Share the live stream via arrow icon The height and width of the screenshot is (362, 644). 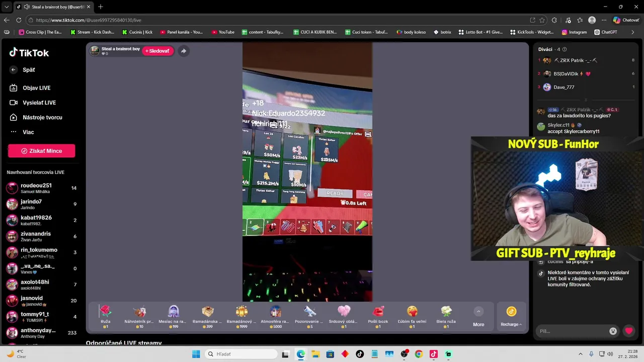(x=183, y=51)
